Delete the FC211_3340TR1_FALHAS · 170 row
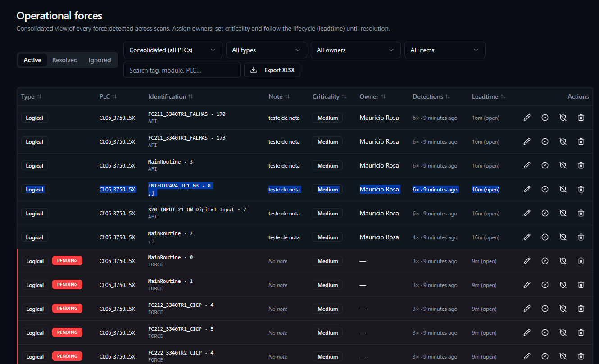 [581, 118]
